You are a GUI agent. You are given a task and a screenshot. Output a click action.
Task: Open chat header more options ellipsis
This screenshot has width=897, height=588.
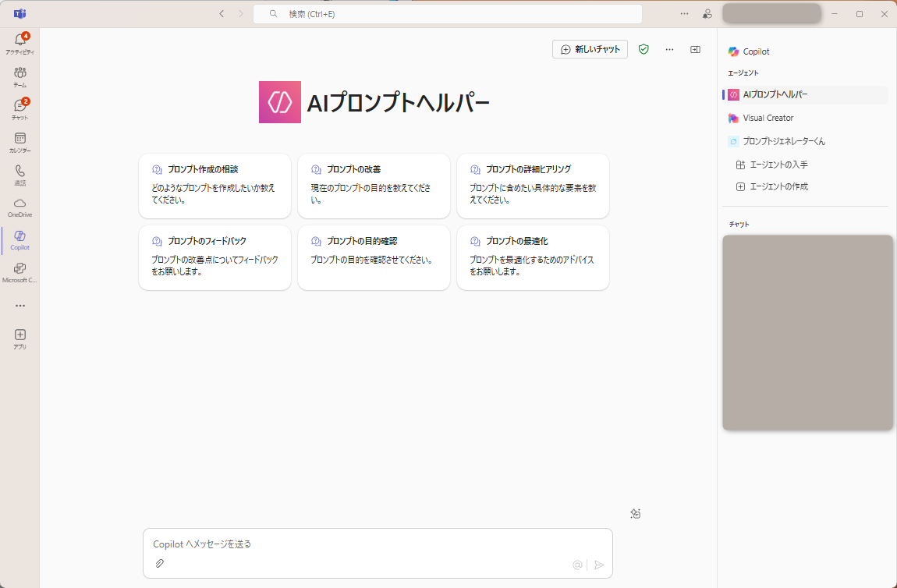point(669,49)
